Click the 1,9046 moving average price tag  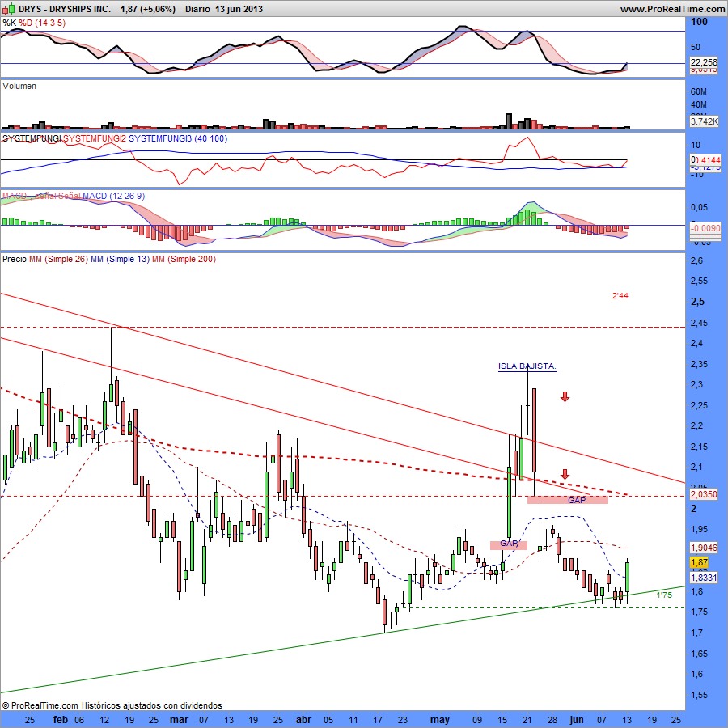[x=704, y=548]
